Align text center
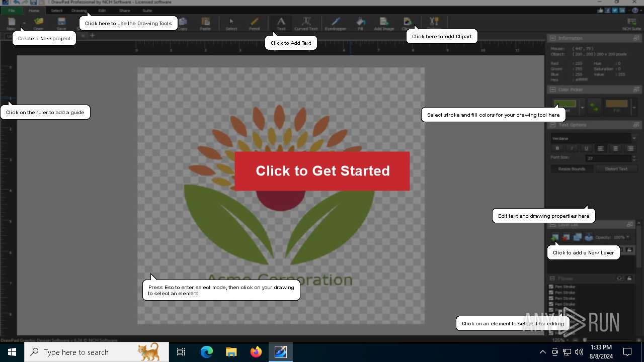The height and width of the screenshot is (362, 644). pos(615,148)
